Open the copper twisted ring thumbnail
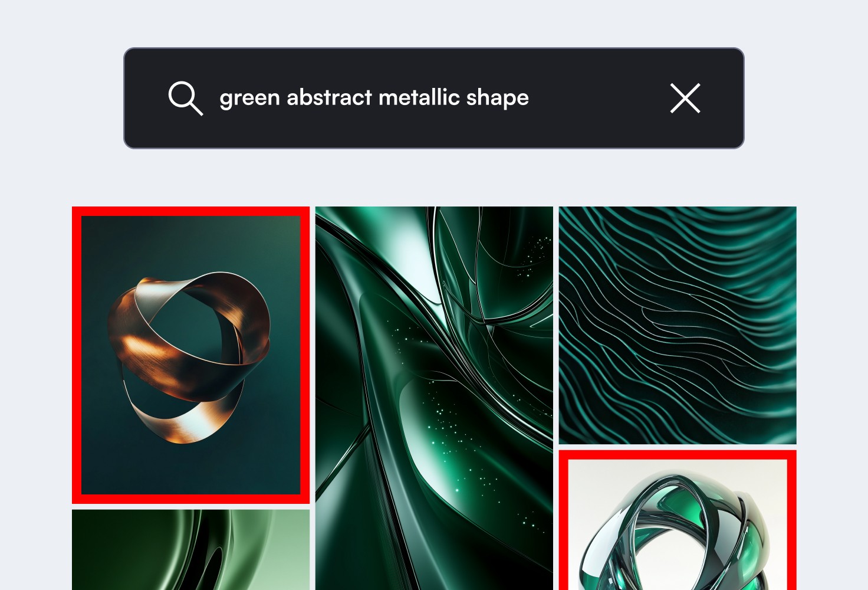 [x=190, y=355]
